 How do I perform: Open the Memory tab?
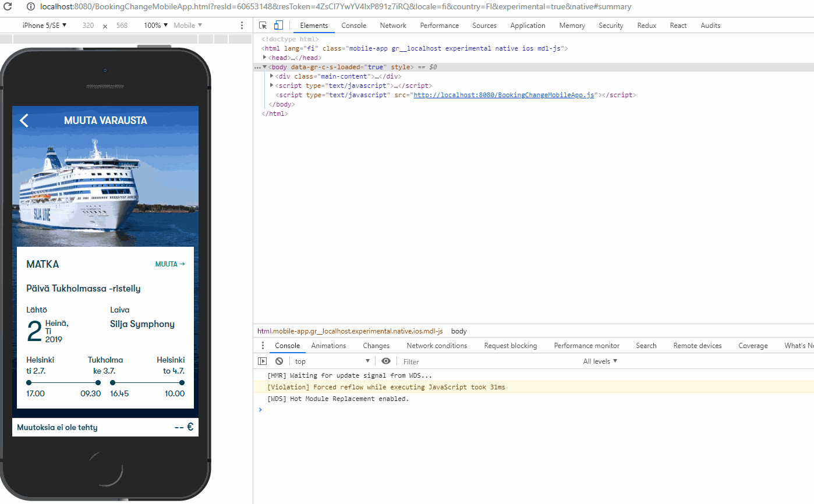(x=572, y=26)
